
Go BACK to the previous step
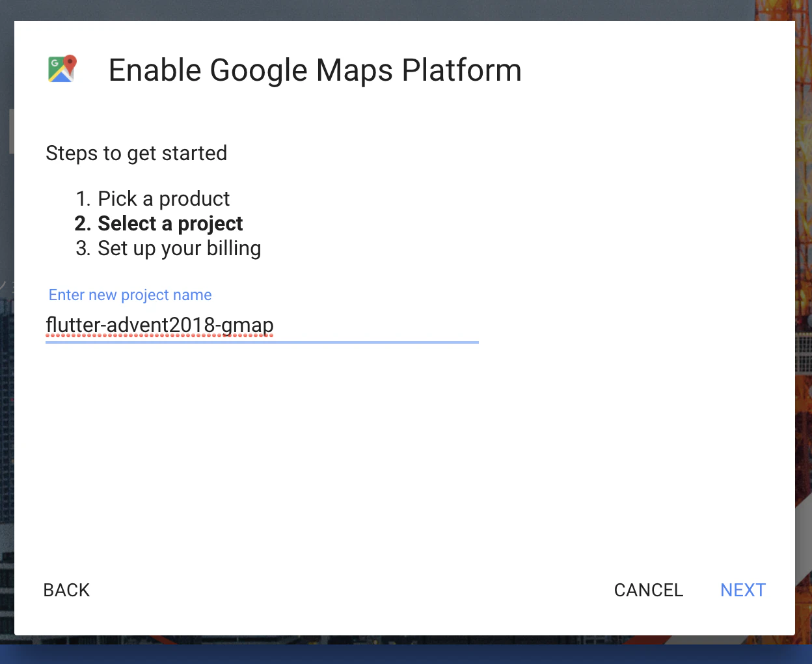[x=66, y=590]
